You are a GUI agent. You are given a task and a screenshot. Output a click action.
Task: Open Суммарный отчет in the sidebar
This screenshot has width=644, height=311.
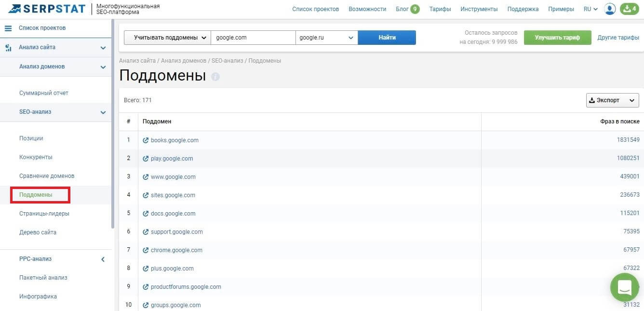(44, 93)
